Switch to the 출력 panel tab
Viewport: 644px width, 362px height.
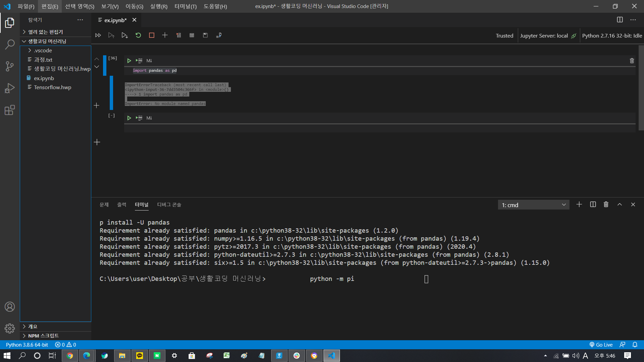pyautogui.click(x=121, y=204)
